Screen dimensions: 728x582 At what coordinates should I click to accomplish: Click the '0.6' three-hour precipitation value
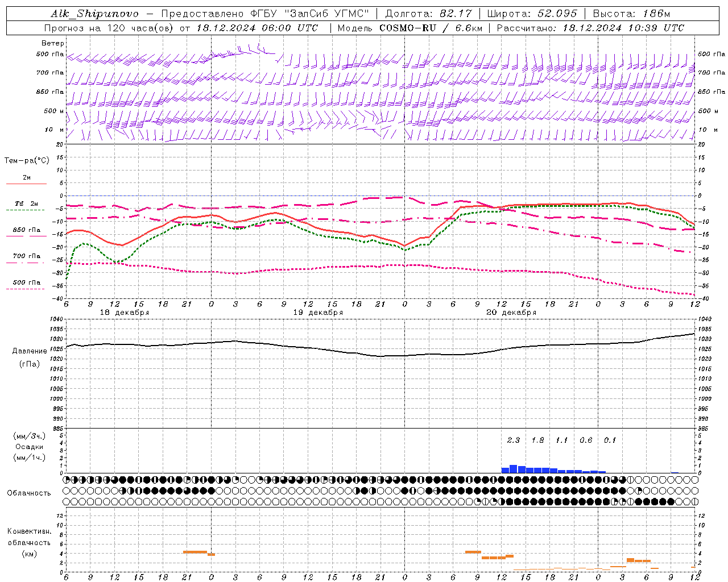pyautogui.click(x=586, y=440)
